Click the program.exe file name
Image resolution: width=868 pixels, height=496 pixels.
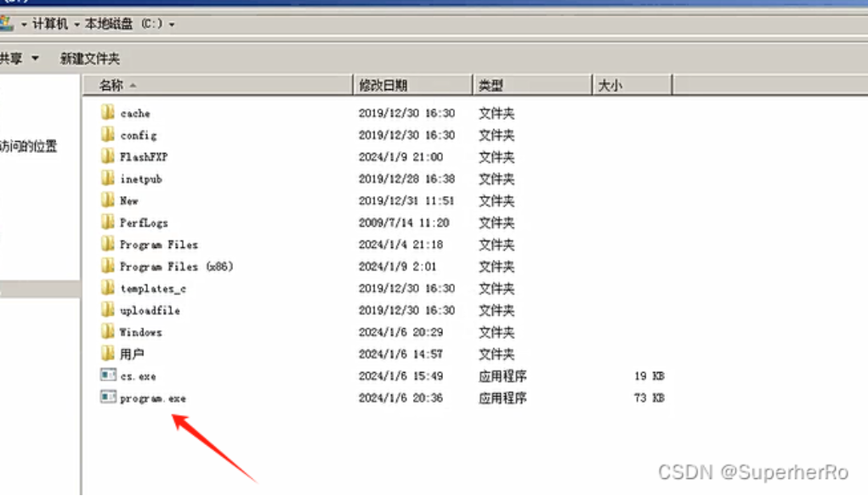tap(153, 398)
